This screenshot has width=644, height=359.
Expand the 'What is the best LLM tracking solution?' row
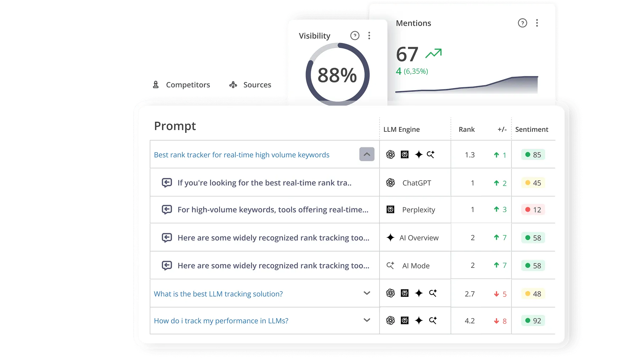367,293
